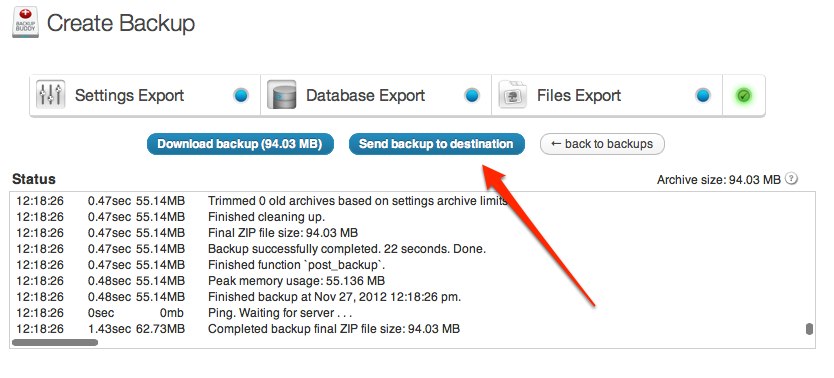Screen dimensions: 834x378
Task: Open the Archive size help question mark
Action: (x=791, y=179)
